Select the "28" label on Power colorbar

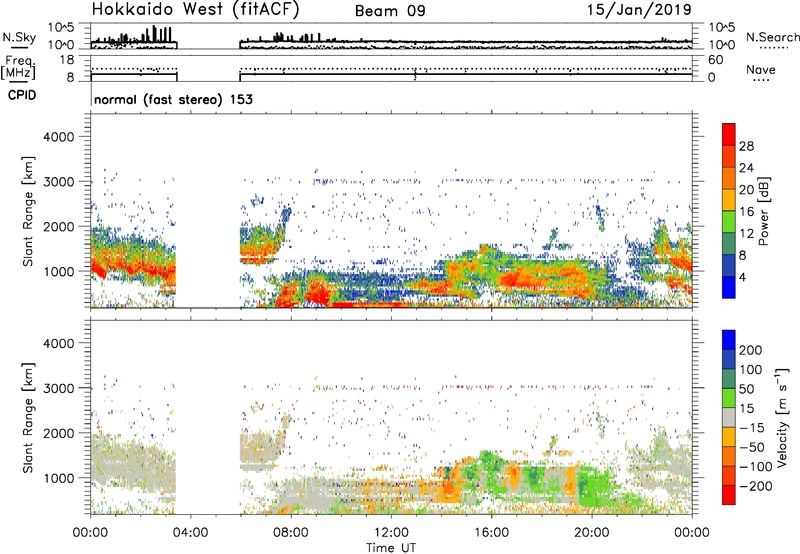(746, 146)
